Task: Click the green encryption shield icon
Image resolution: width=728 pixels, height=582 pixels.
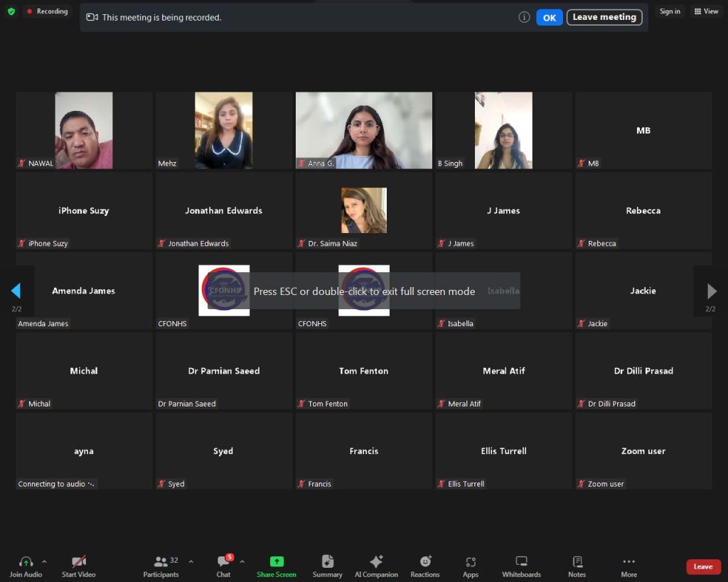Action: pos(11,11)
